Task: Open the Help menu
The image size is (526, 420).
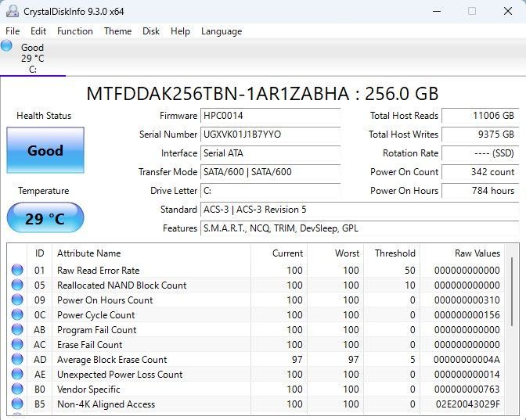Action: coord(180,31)
